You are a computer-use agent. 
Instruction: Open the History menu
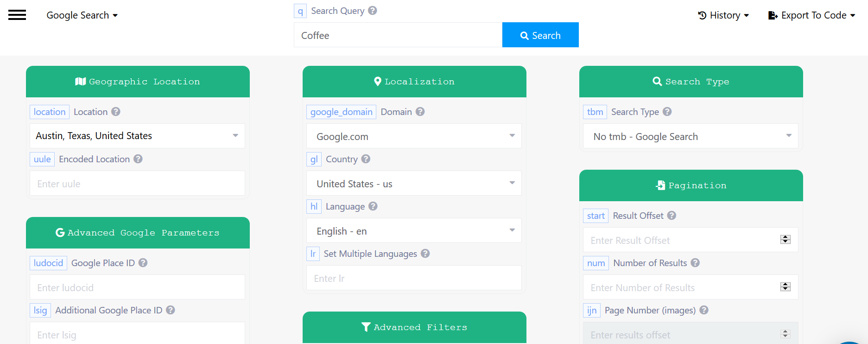(723, 15)
